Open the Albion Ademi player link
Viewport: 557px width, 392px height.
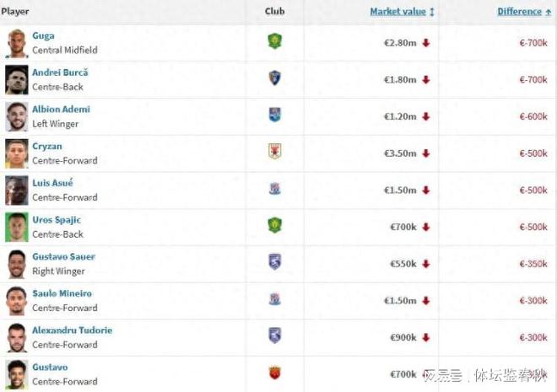point(61,110)
